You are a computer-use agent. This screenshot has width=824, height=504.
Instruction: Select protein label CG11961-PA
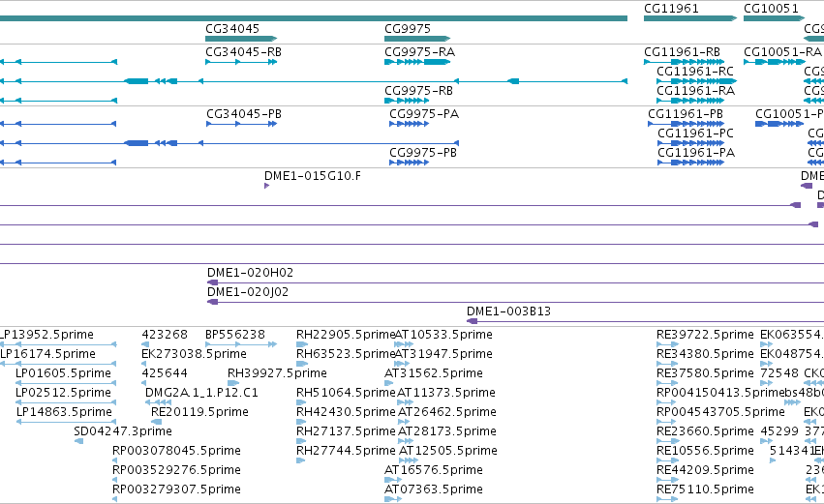[696, 153]
